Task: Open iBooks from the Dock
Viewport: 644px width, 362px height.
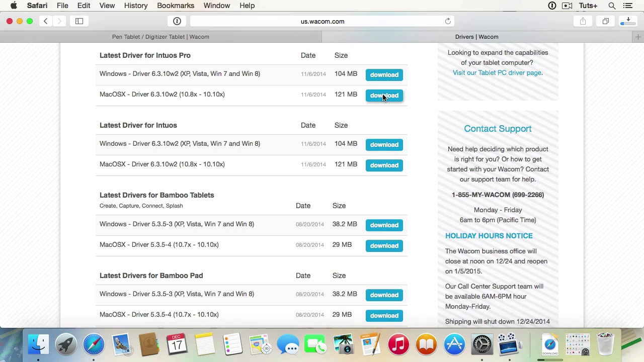Action: pyautogui.click(x=426, y=344)
